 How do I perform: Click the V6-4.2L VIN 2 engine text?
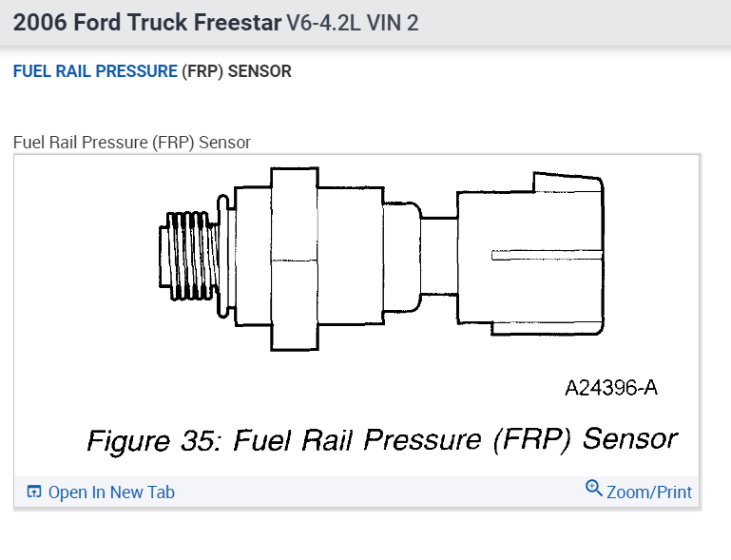click(352, 23)
